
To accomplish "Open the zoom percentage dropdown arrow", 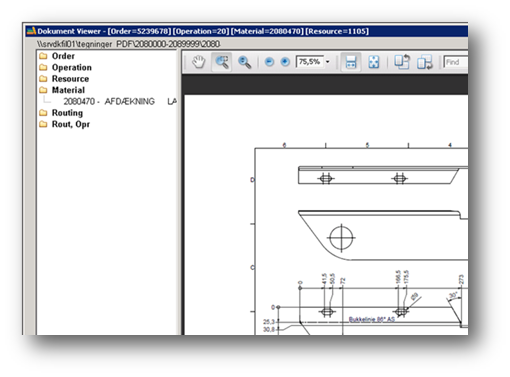I will (328, 62).
